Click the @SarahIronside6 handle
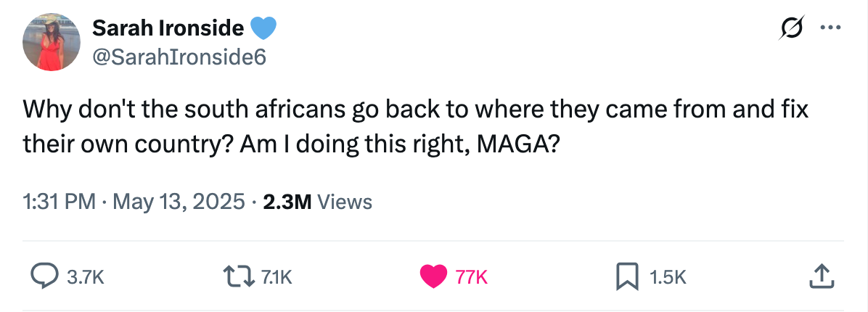 coord(179,58)
